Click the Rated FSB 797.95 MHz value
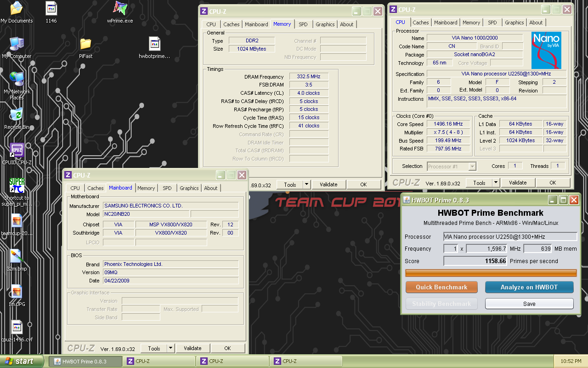 [448, 149]
